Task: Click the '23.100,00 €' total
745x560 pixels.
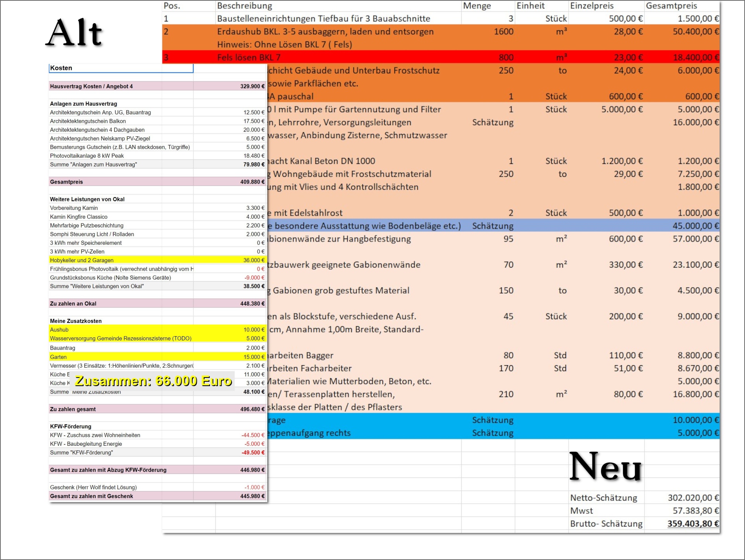Action: coord(696,265)
